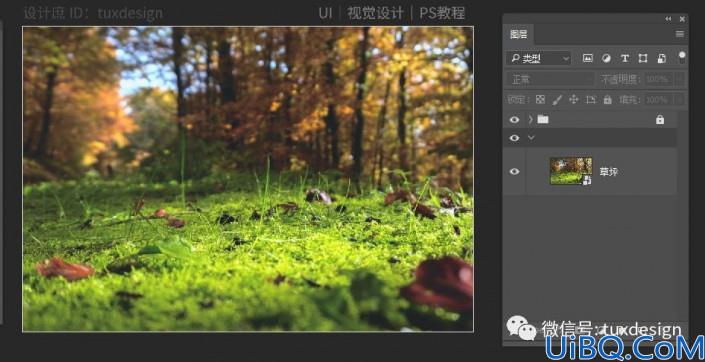705x362 pixels.
Task: Collapse the Layers panel with double arrows
Action: point(668,19)
